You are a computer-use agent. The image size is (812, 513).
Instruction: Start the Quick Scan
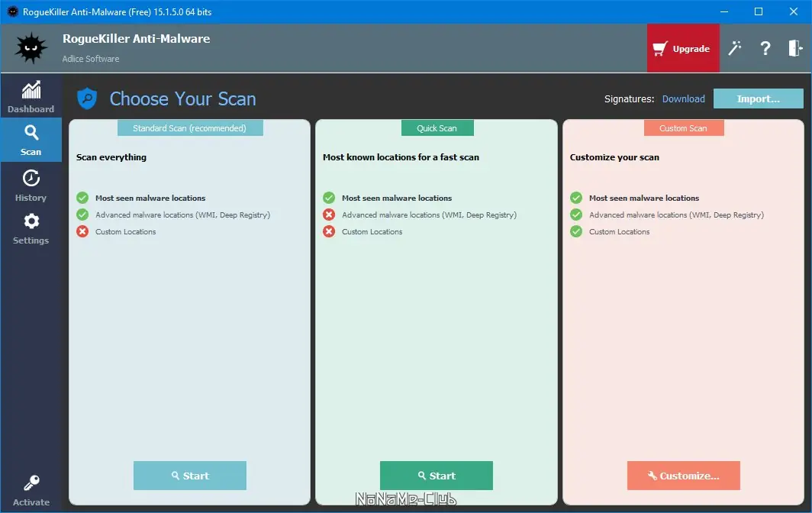(x=437, y=475)
